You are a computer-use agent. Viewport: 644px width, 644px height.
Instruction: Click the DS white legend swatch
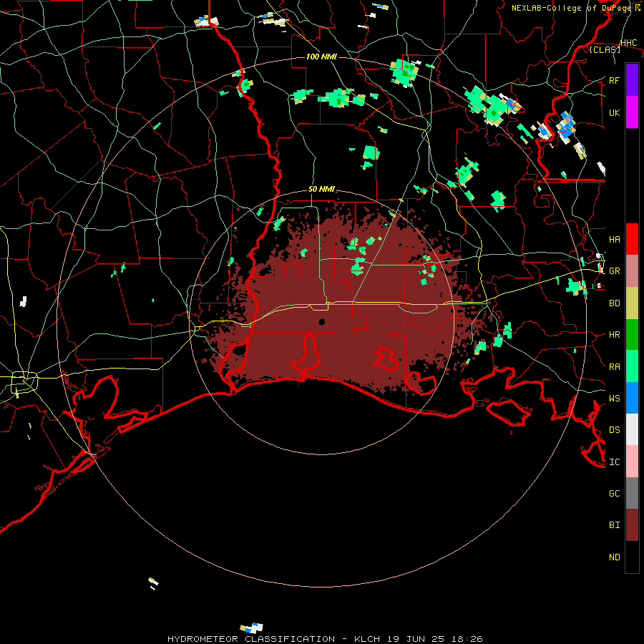coord(632,429)
